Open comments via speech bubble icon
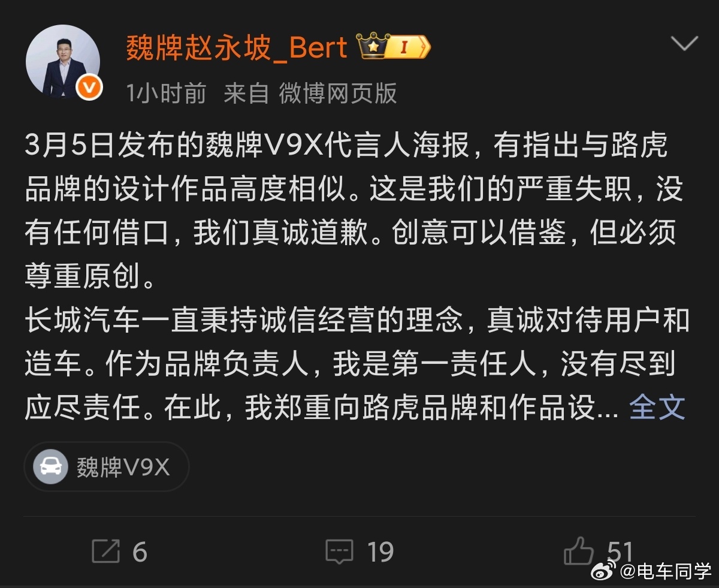 pyautogui.click(x=339, y=551)
